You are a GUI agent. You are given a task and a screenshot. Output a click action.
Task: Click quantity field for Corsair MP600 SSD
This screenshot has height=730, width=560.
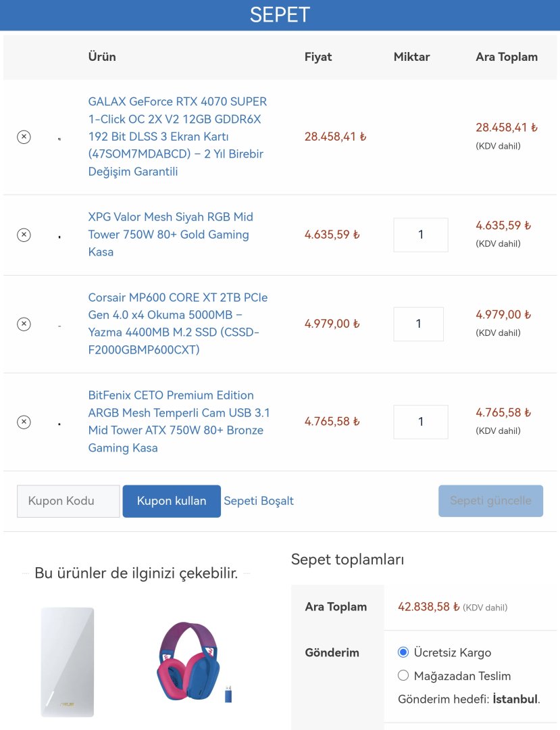(x=418, y=324)
